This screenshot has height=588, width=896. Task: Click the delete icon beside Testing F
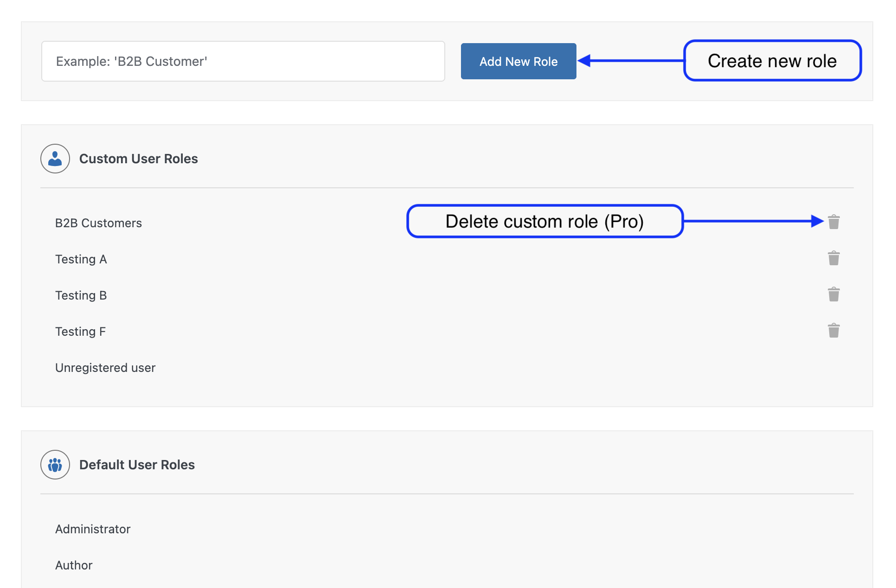pos(834,330)
